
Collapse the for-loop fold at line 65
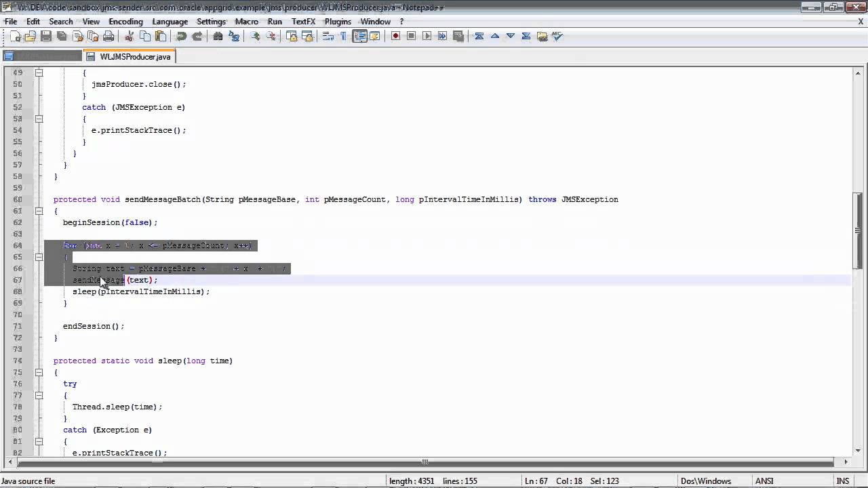coord(39,257)
